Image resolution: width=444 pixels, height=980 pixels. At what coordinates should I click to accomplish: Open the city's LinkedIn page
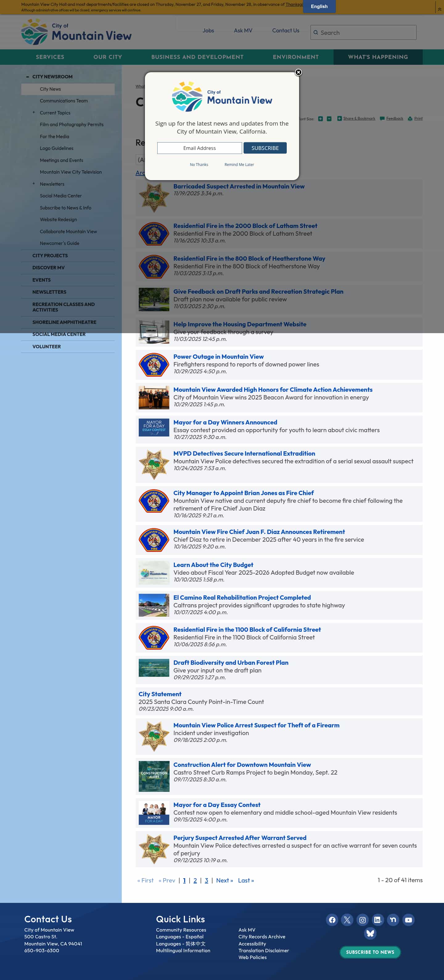coord(377,920)
